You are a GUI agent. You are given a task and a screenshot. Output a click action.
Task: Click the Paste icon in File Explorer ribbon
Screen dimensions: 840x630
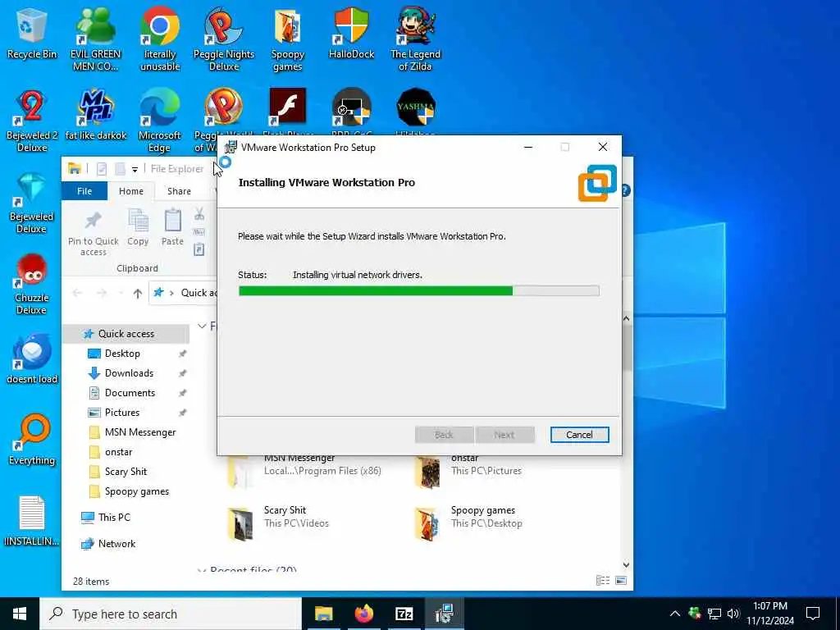pos(172,228)
